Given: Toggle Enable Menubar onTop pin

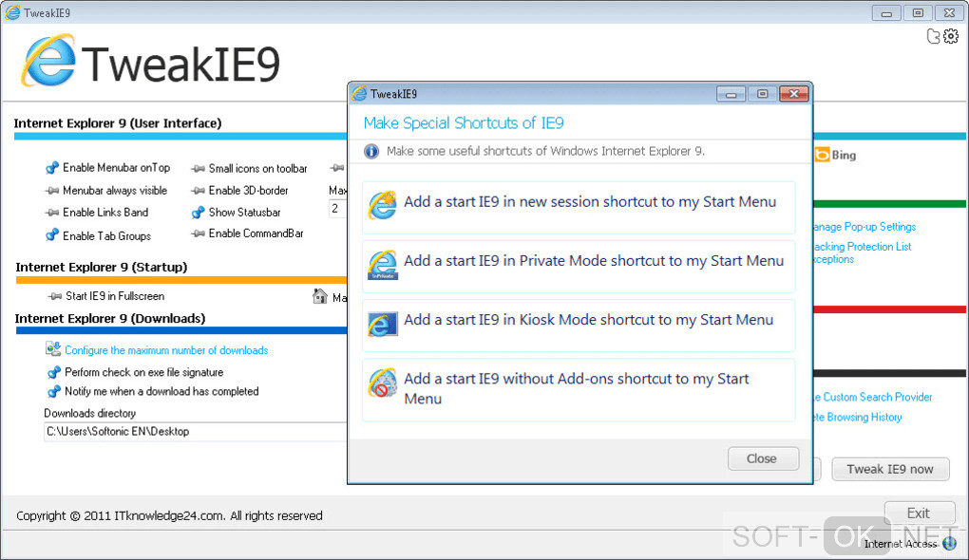Looking at the screenshot, I should [x=52, y=168].
